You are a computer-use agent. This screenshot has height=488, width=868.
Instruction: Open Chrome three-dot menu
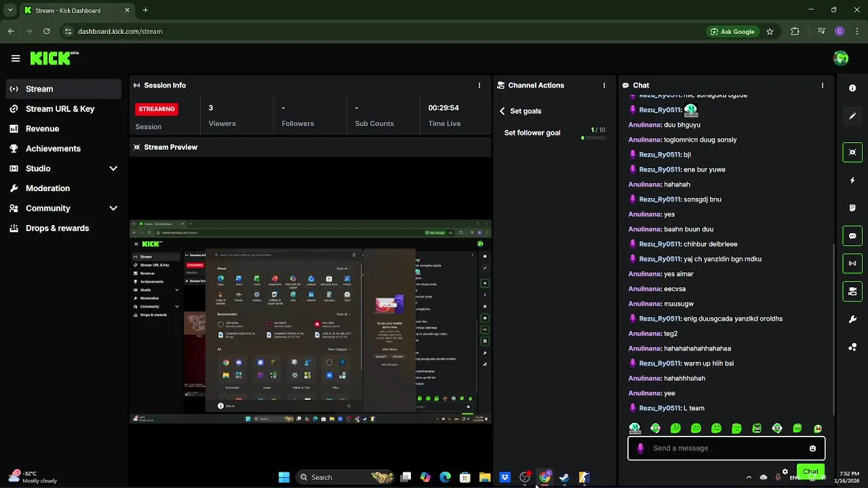(x=857, y=31)
